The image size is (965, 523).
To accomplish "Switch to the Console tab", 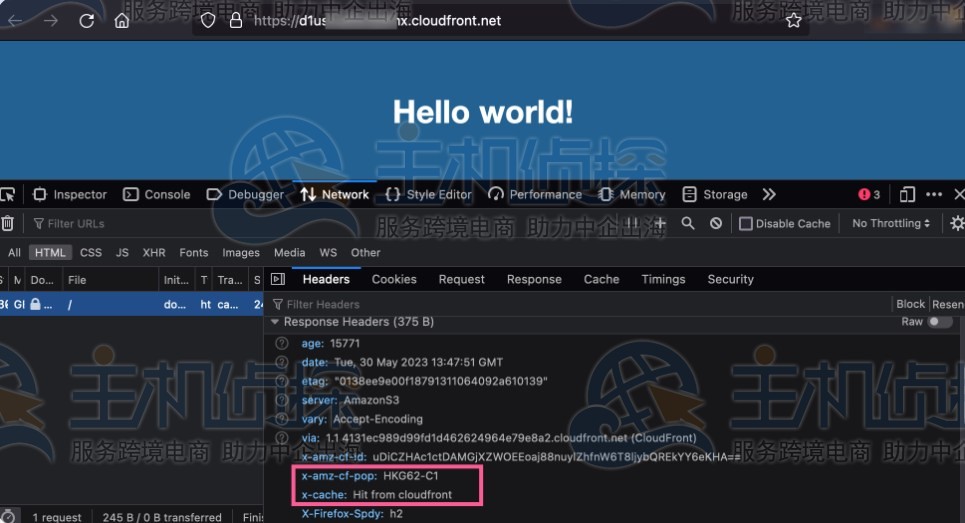I will [156, 194].
